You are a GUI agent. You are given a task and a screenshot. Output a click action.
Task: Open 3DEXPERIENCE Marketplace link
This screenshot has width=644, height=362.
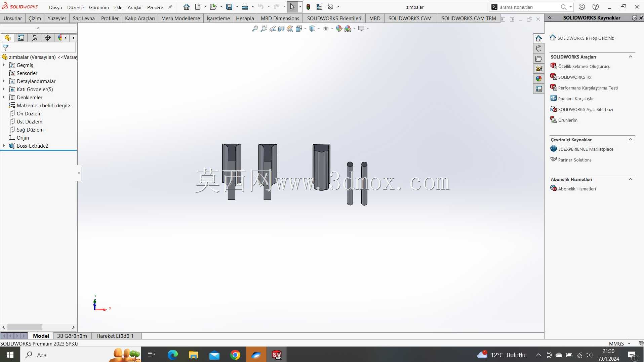586,149
